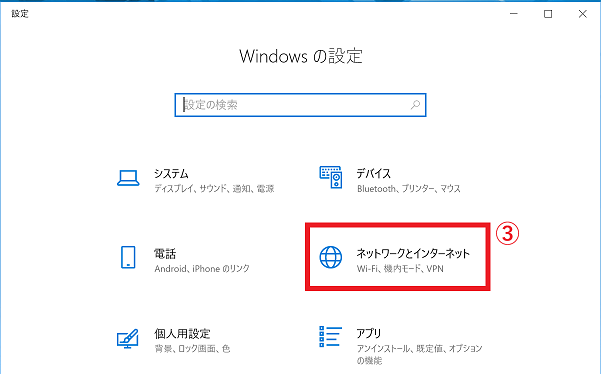
Task: Click the 背景、ロック画面、色 description
Action: (192, 348)
